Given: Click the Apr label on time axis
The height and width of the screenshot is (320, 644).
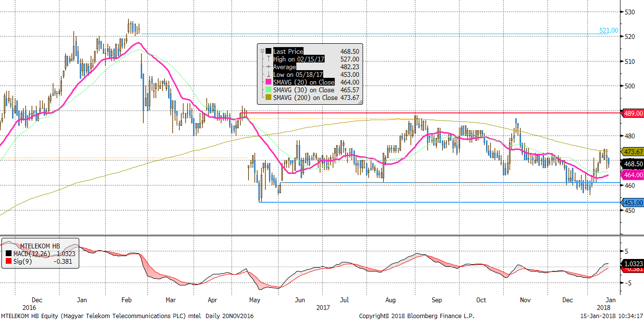Looking at the screenshot, I should point(213,300).
